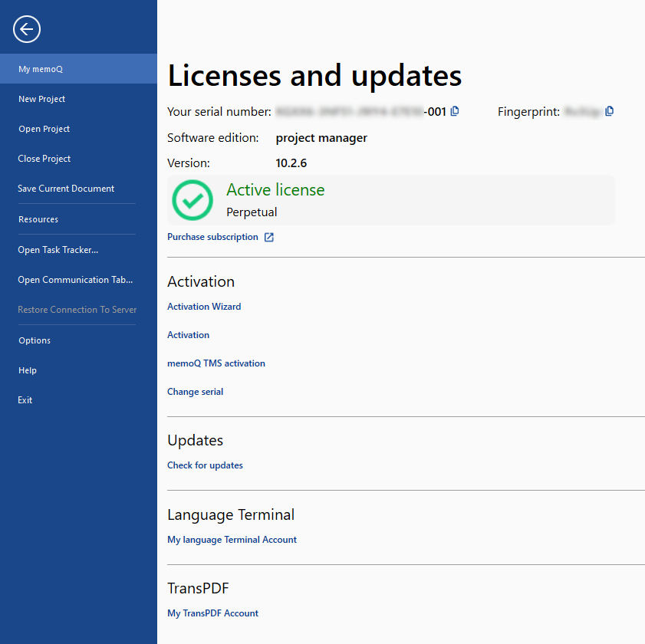Launch the Activation Wizard link
645x644 pixels.
204,307
